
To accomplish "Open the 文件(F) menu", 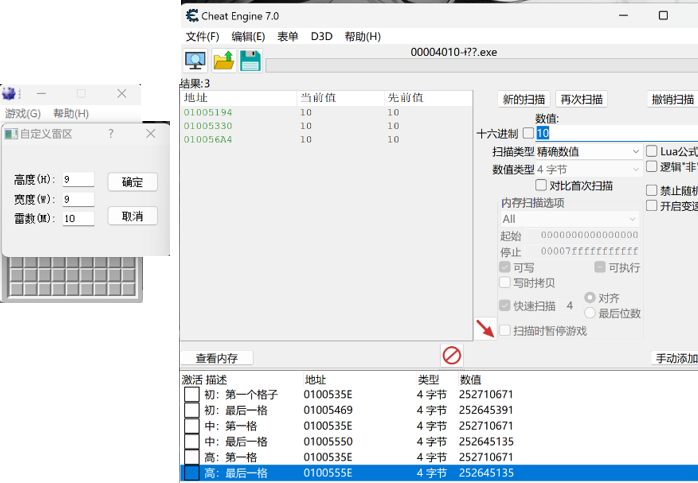I will click(203, 37).
